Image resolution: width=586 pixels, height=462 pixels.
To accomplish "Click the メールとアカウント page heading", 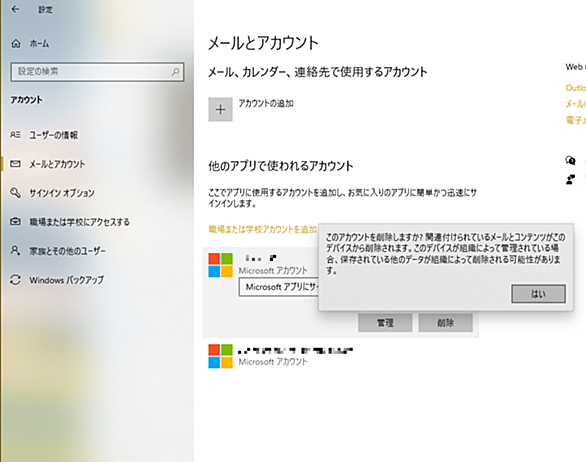I will click(263, 43).
